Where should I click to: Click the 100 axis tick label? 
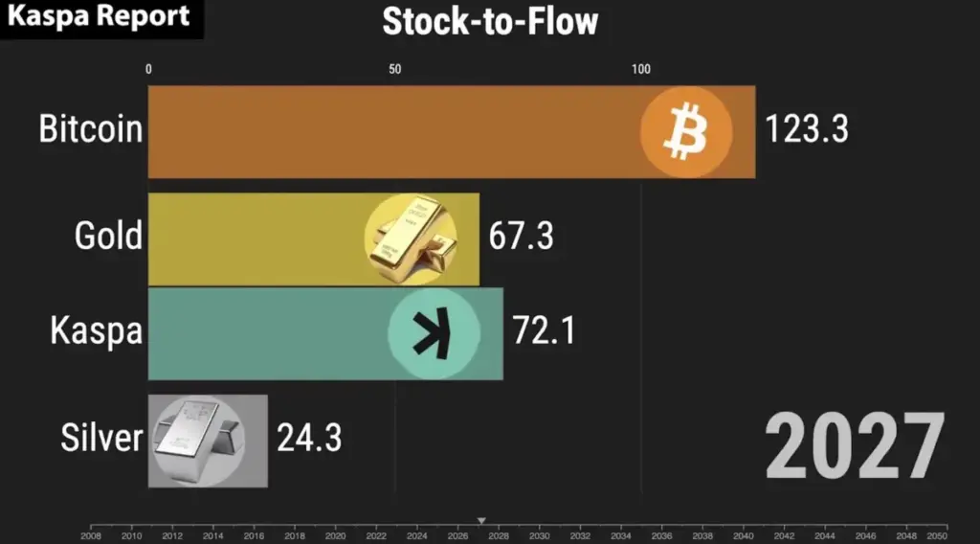640,69
